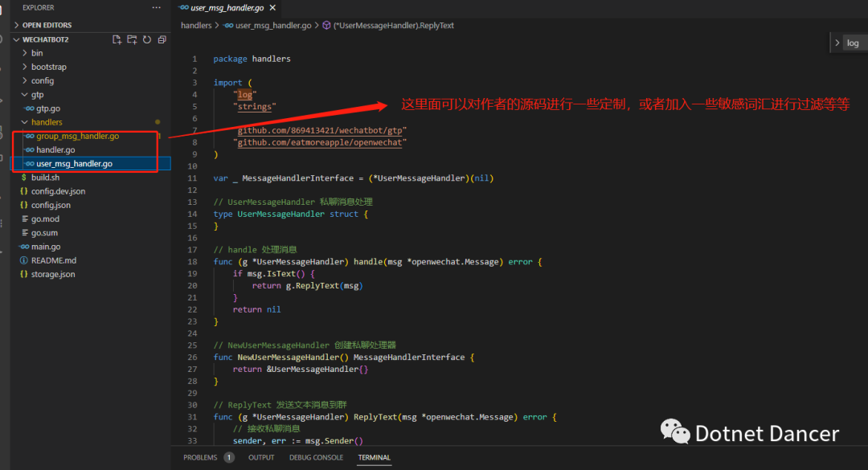
Task: Click user_msg_handler.go in the breadcrumb
Action: (x=273, y=26)
